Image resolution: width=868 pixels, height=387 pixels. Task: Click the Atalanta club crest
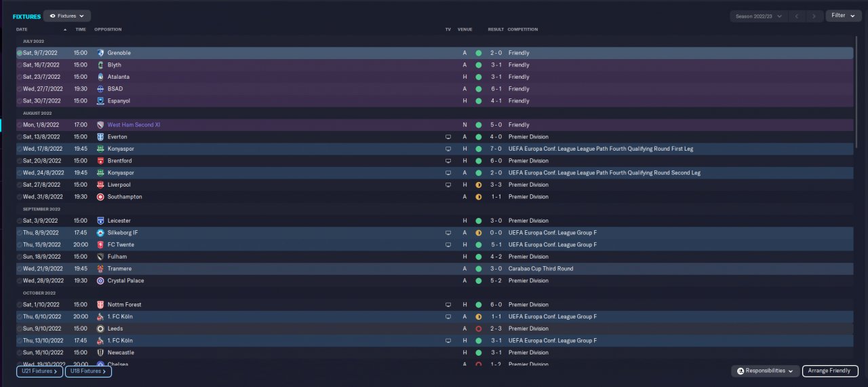tap(100, 77)
